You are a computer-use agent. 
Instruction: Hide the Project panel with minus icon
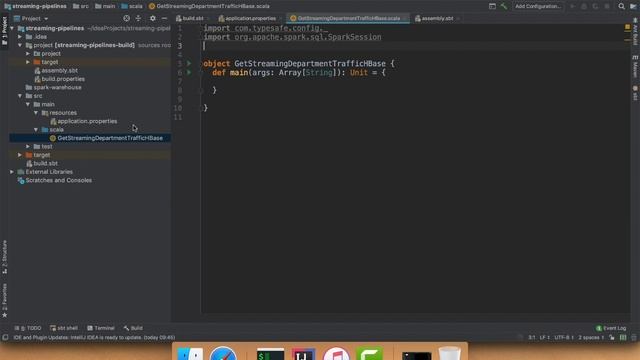(x=164, y=18)
